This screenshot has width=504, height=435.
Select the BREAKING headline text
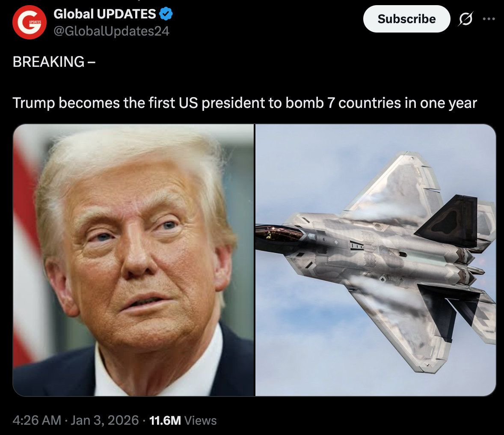pyautogui.click(x=54, y=62)
